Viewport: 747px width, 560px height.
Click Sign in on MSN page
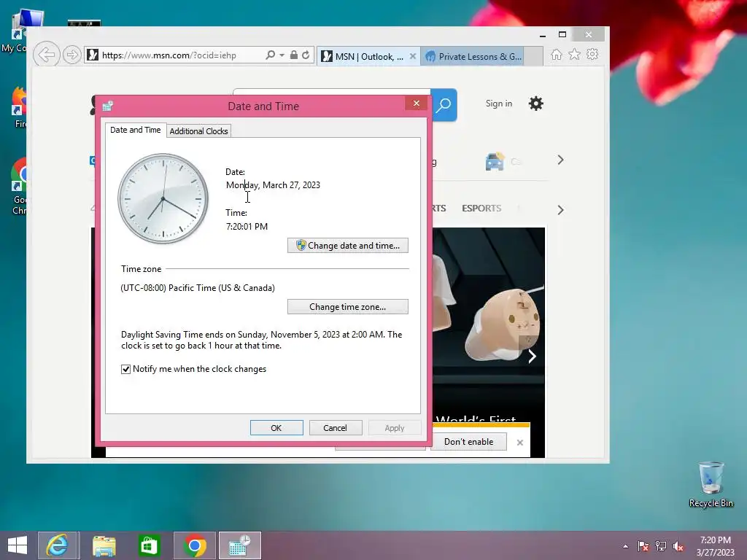click(499, 104)
